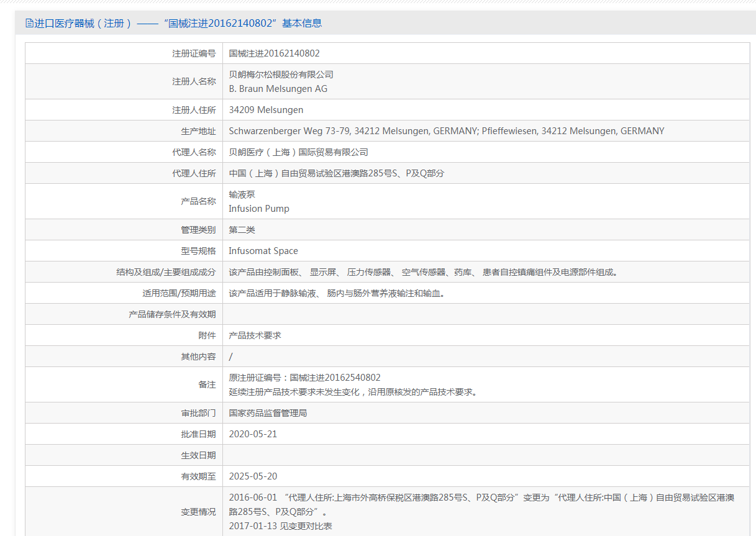Viewport: 756px width, 536px height.
Task: Click B. Braun Melsungen AG text
Action: pos(278,89)
